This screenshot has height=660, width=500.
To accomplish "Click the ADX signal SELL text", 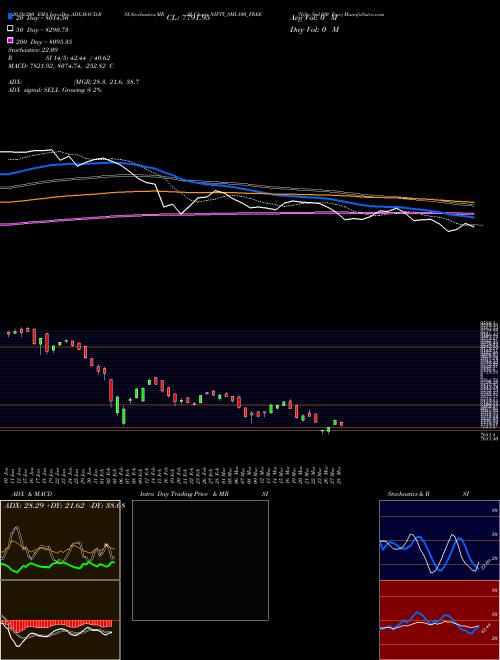I will tap(55, 90).
